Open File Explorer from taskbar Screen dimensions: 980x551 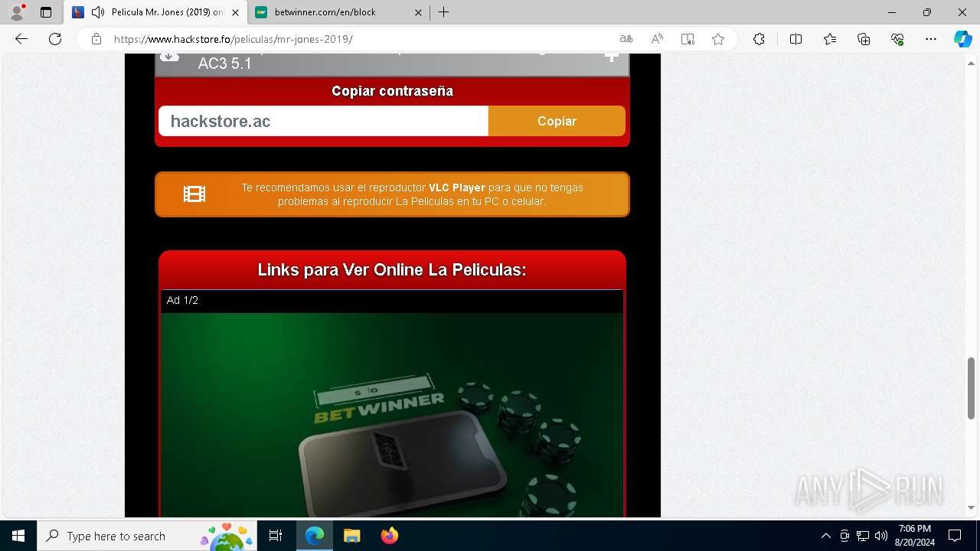(351, 536)
